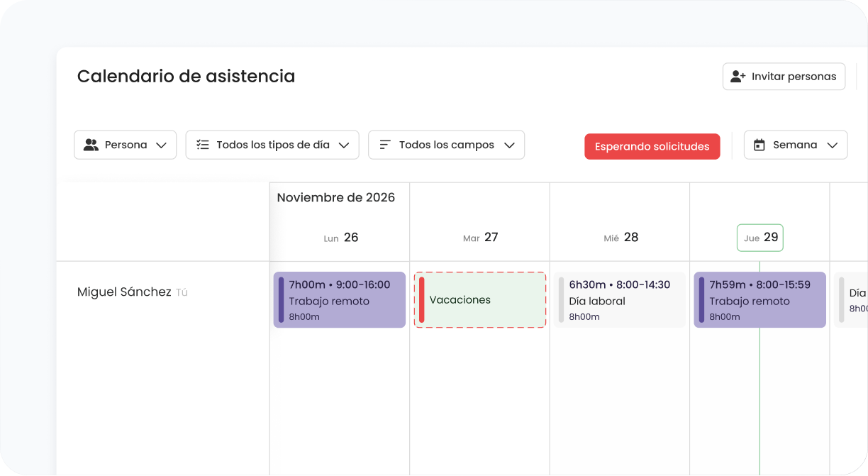Click the calendar icon next to Semana
Screen dimensions: 868x476
coord(759,145)
